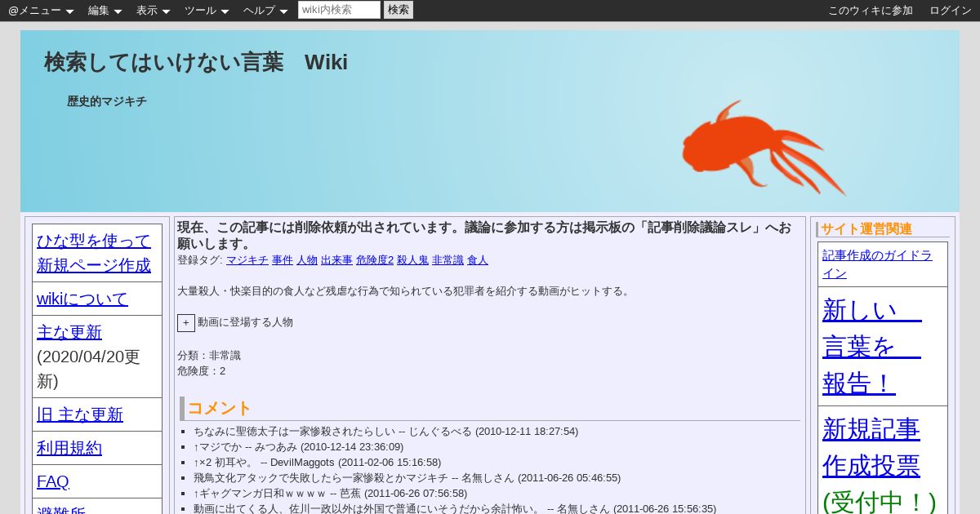Click the deletion-request notice heading
Viewport: 980px width, 514px height.
click(x=484, y=235)
